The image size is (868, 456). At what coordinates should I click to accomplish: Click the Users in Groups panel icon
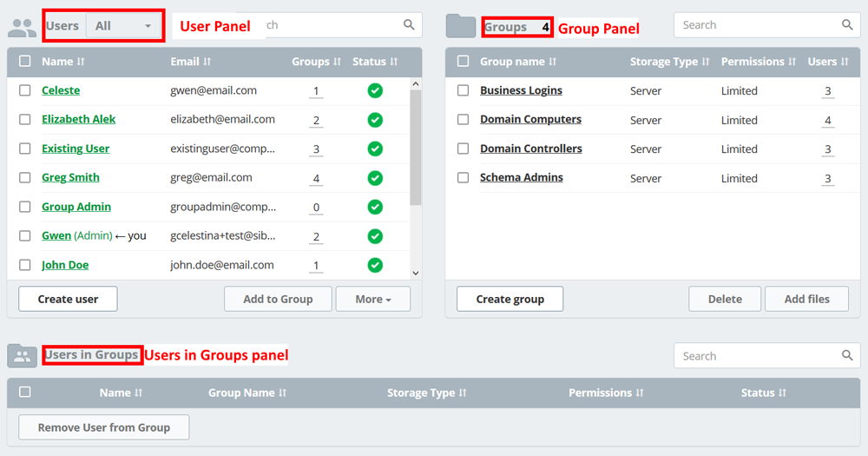point(22,355)
